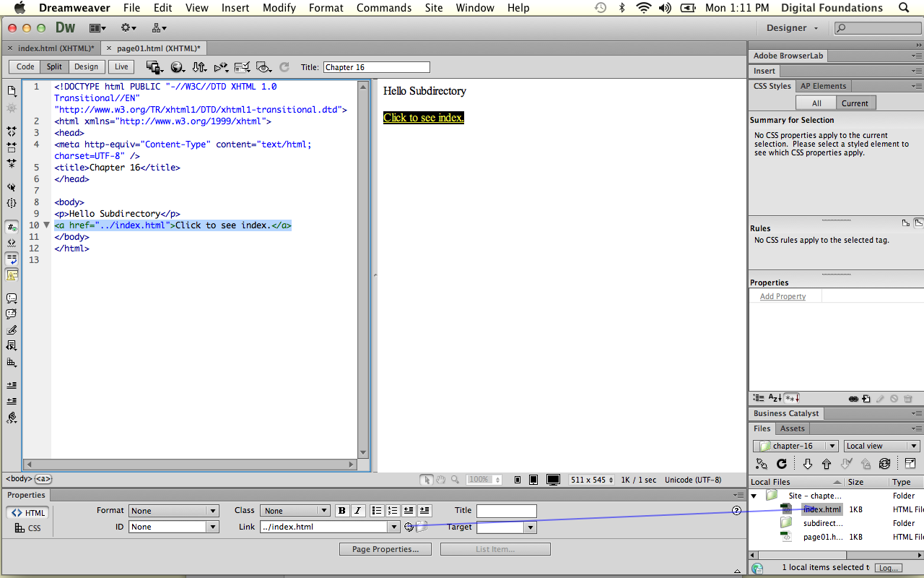Toggle Bold formatting in the Properties panel

(x=341, y=511)
